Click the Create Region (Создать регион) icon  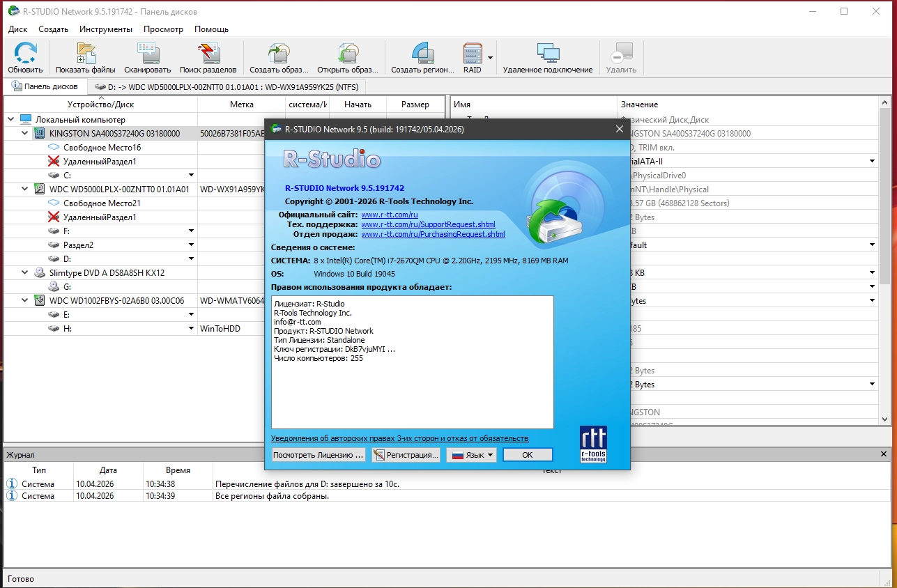(x=422, y=58)
